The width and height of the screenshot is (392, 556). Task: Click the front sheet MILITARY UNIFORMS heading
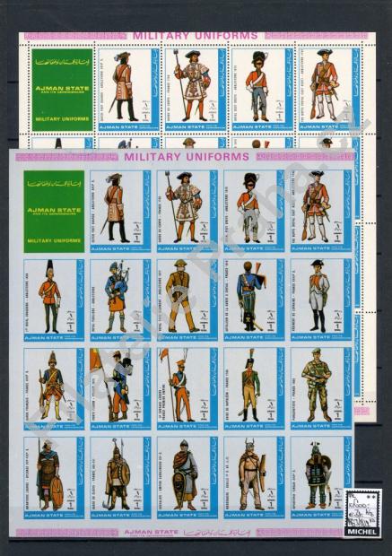pos(187,157)
